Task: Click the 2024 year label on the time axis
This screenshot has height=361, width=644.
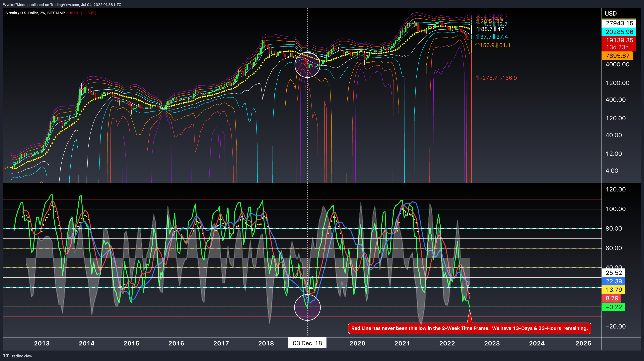Action: point(537,343)
